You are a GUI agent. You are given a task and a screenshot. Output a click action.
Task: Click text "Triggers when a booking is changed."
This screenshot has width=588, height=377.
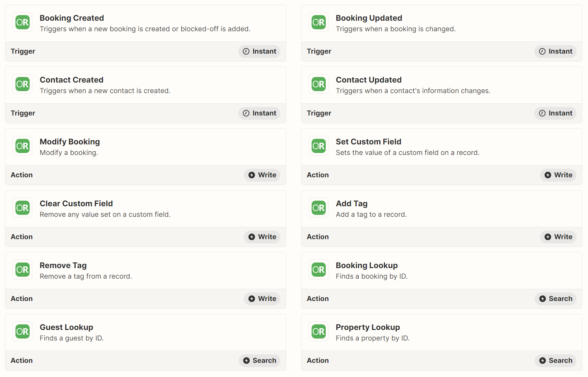click(396, 29)
